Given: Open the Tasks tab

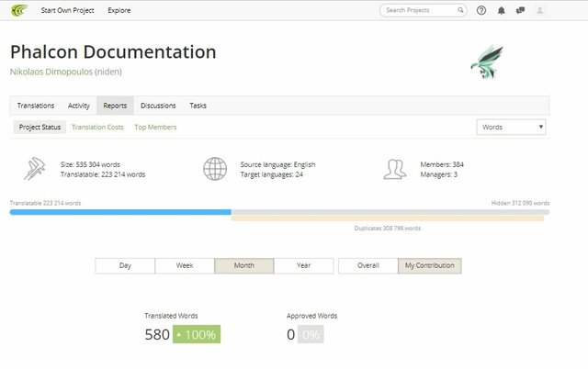Looking at the screenshot, I should (198, 106).
